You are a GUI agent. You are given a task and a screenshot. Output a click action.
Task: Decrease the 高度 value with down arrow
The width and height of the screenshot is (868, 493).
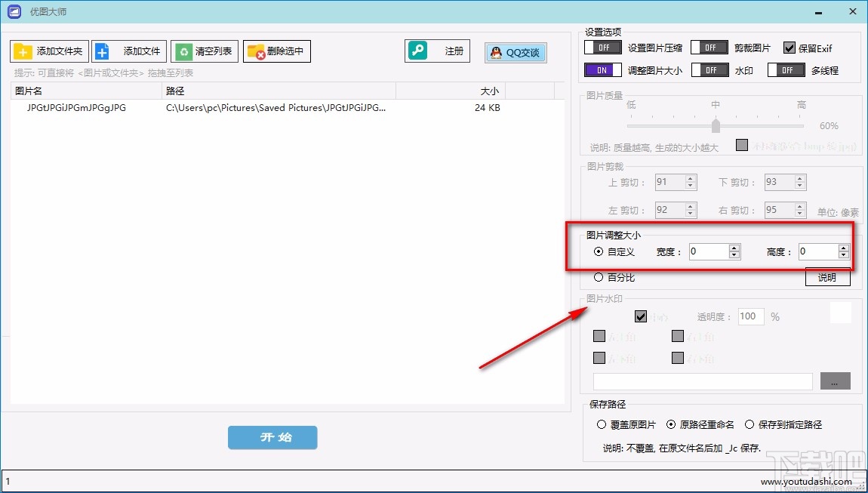coord(844,255)
